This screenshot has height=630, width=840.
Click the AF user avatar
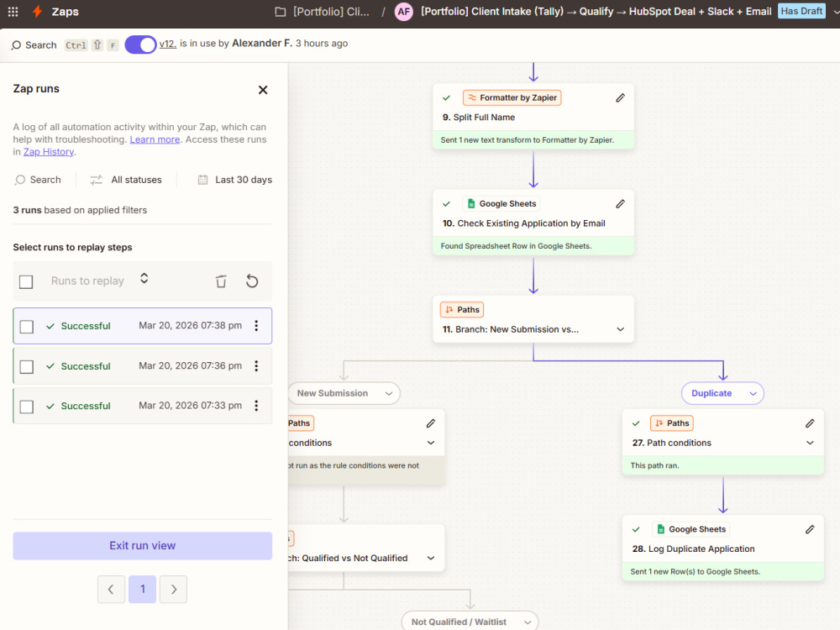pyautogui.click(x=403, y=11)
